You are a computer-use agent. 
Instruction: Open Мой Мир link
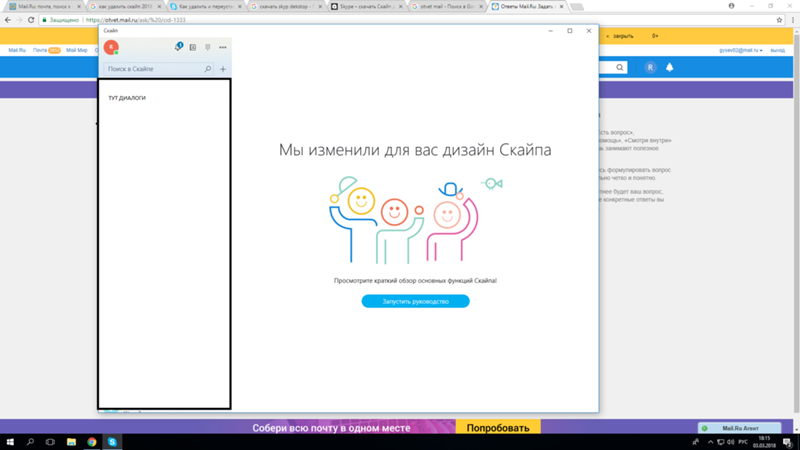point(77,50)
